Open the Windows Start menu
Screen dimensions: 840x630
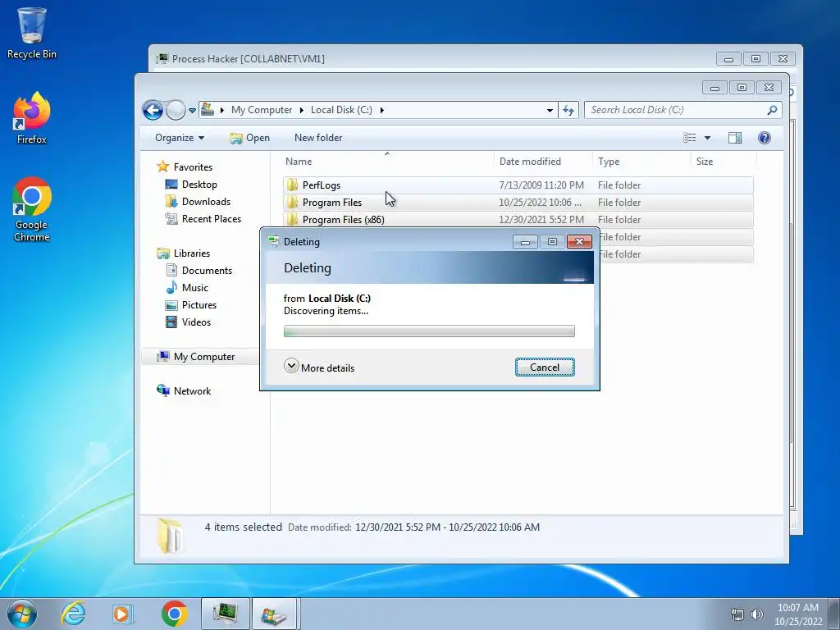22,614
